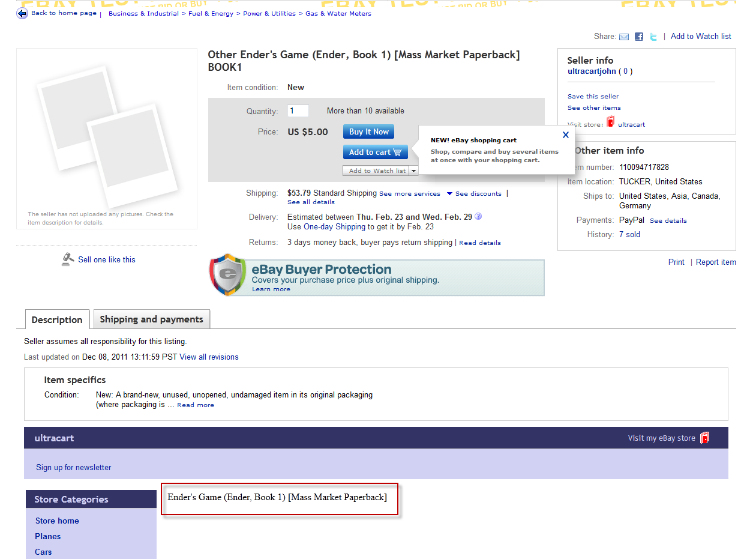This screenshot has height=559, width=756.
Task: Close the eBay shopping cart tooltip
Action: [565, 135]
